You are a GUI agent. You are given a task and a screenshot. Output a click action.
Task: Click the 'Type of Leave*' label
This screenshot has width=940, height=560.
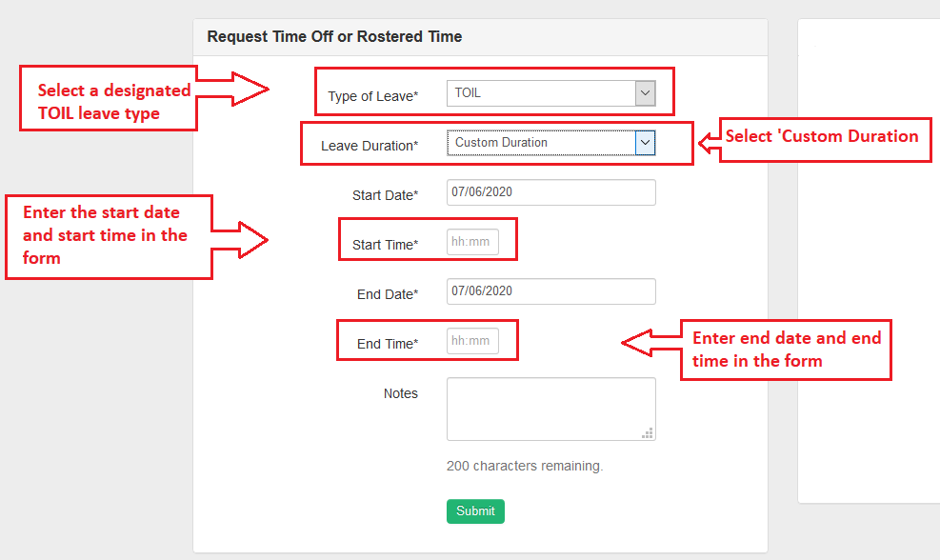(372, 96)
